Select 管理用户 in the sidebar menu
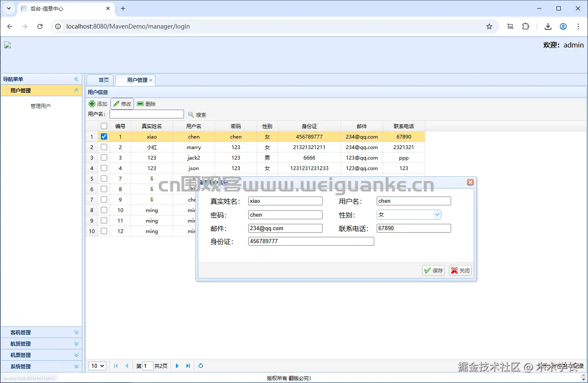 coord(41,105)
